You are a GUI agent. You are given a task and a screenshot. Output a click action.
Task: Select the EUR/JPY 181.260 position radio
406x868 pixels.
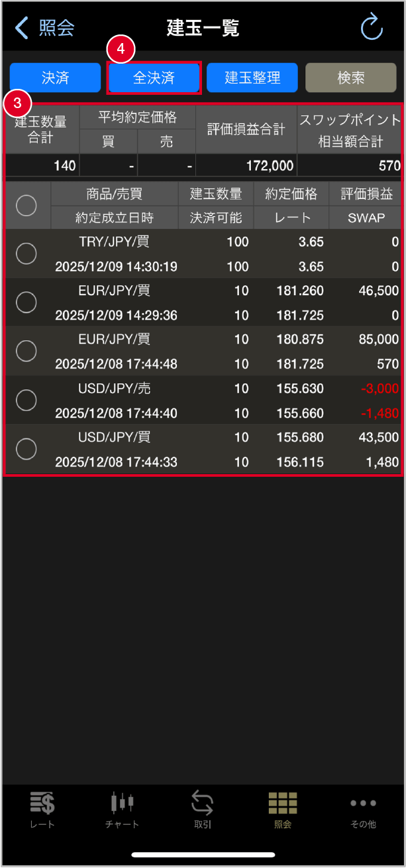26,302
